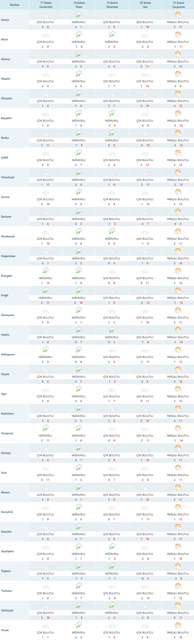Click Karapınar's partly cloudy icon for Çarşamba
Viewport: 194px width, 644px height.
tap(178, 428)
